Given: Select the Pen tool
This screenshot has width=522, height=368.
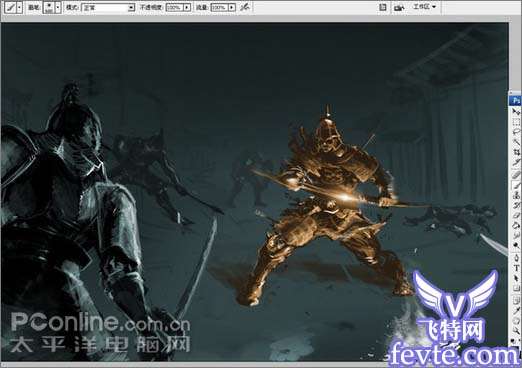Looking at the screenshot, I should (516, 258).
